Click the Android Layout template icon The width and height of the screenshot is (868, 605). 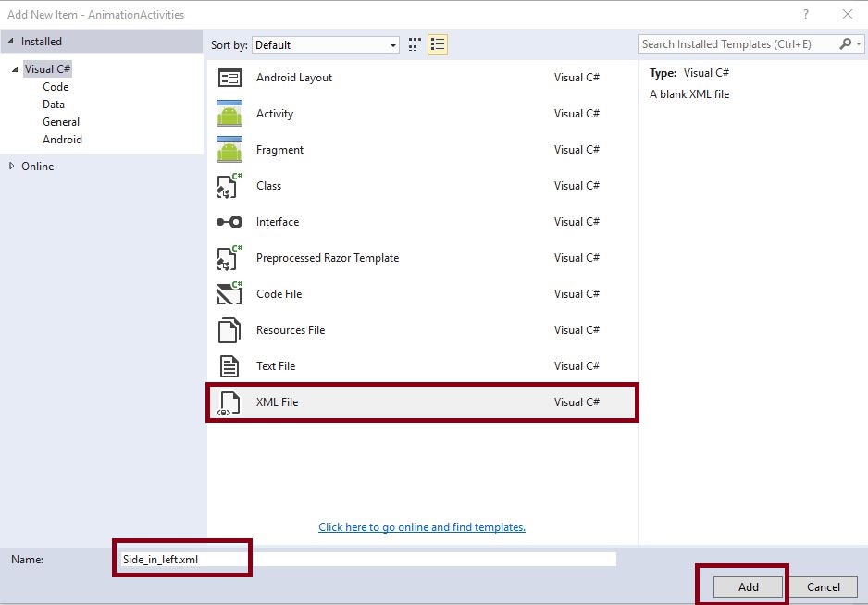[229, 78]
